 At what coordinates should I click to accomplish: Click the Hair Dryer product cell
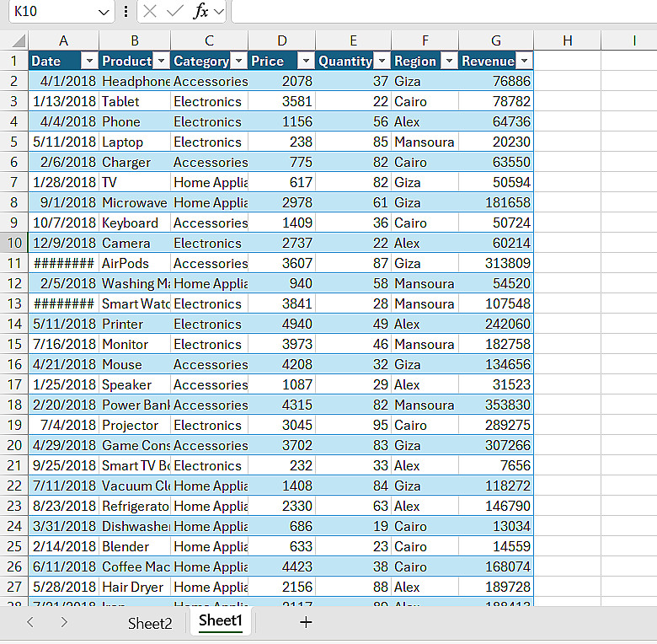click(x=135, y=587)
